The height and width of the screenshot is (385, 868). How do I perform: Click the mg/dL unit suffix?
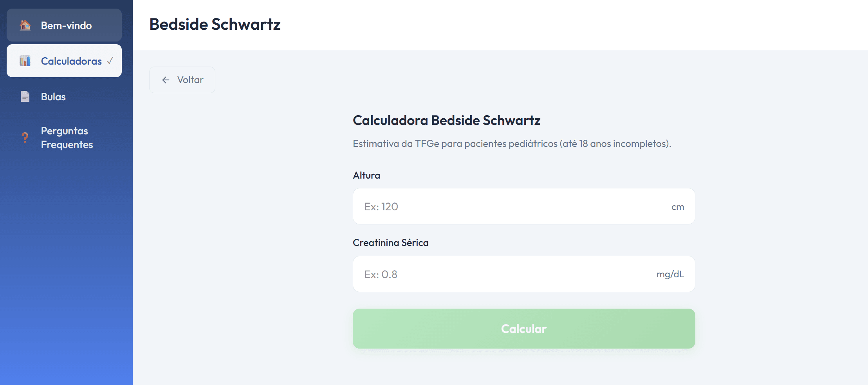(670, 274)
